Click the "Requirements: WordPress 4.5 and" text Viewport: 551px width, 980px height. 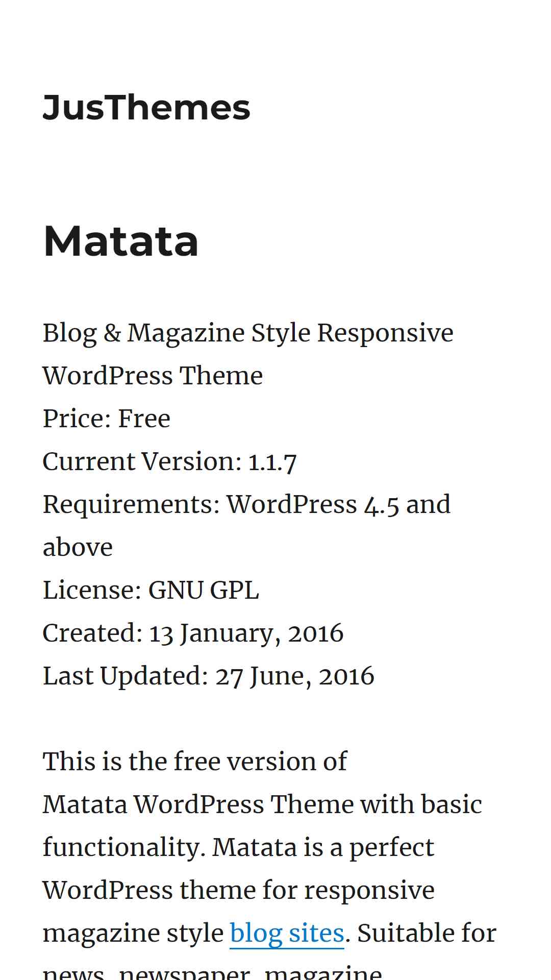(x=247, y=504)
